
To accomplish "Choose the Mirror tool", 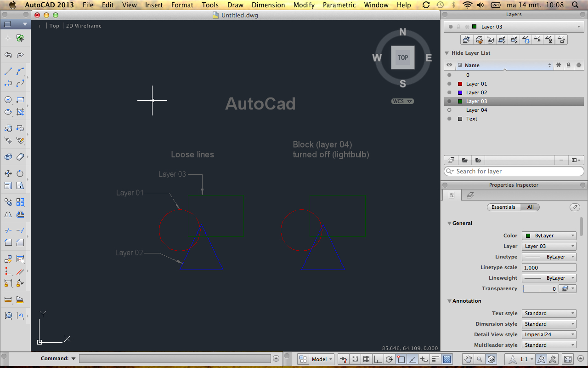I will click(8, 214).
